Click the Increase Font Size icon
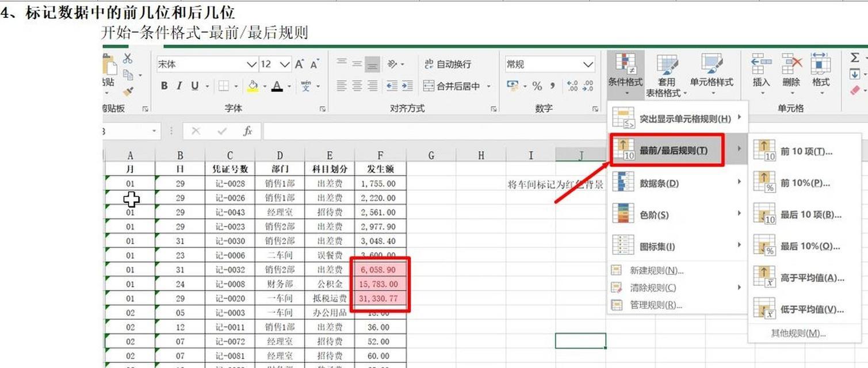Viewport: 868px width, 368px height. click(299, 64)
